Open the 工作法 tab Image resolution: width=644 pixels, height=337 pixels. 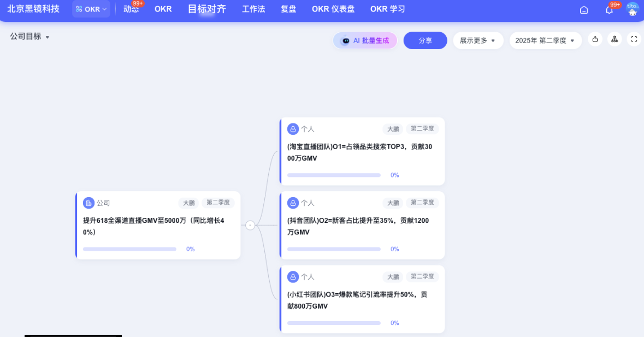253,9
